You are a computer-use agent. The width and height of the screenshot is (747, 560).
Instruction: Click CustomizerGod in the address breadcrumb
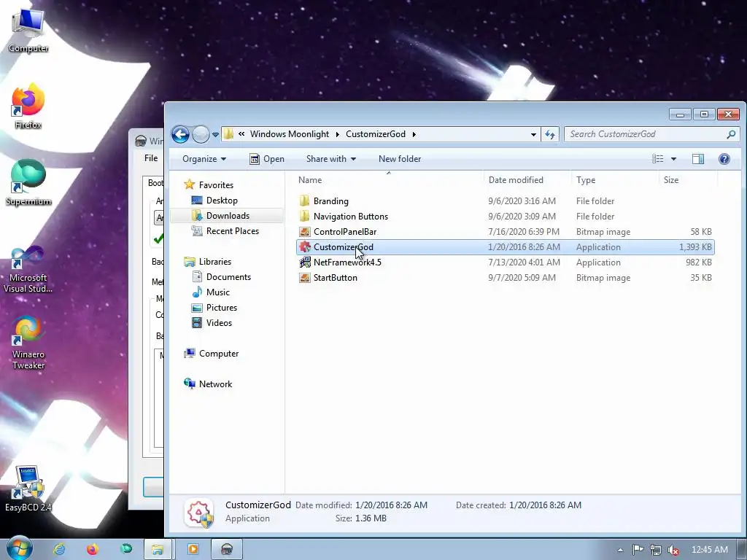[376, 134]
